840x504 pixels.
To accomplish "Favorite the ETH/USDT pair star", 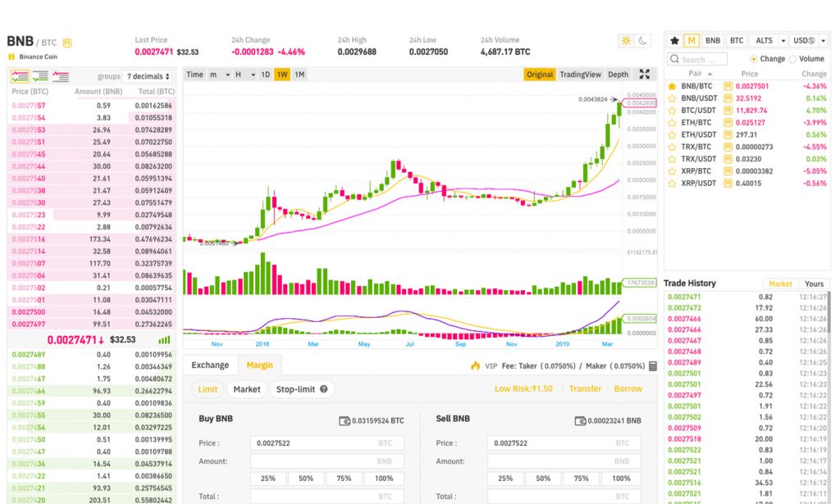I will (x=672, y=135).
